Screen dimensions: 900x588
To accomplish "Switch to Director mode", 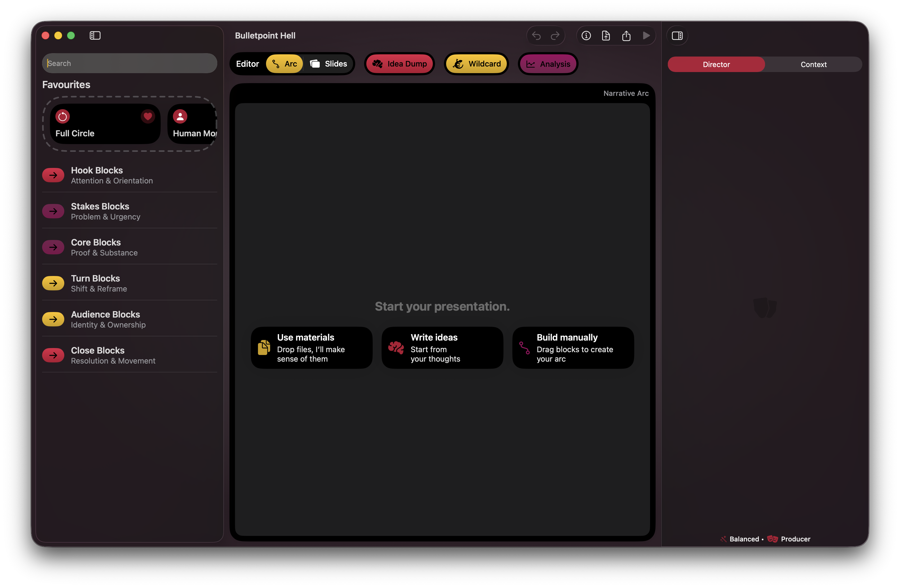I will coord(716,64).
